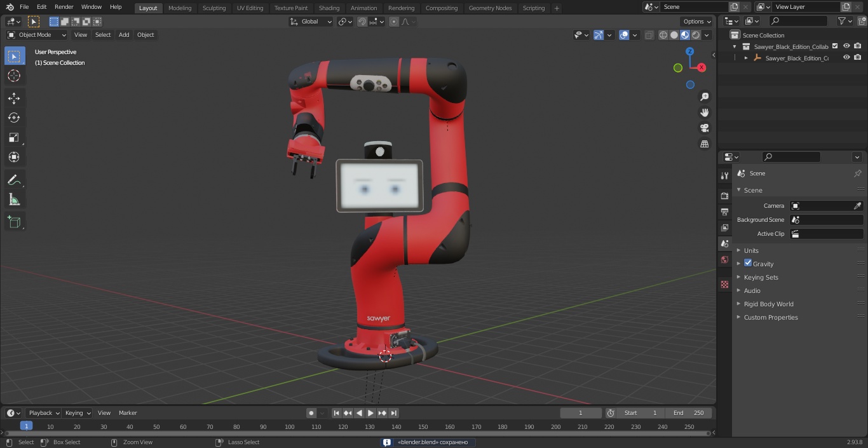
Task: Expand the Keying Sets panel
Action: coord(761,277)
